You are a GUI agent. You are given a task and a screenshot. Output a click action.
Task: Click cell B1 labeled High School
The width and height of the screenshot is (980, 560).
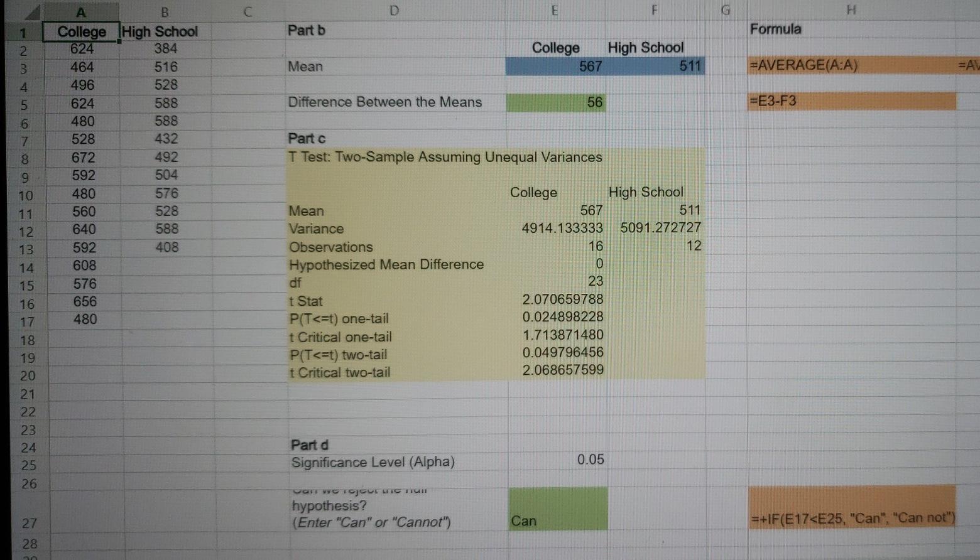(165, 31)
